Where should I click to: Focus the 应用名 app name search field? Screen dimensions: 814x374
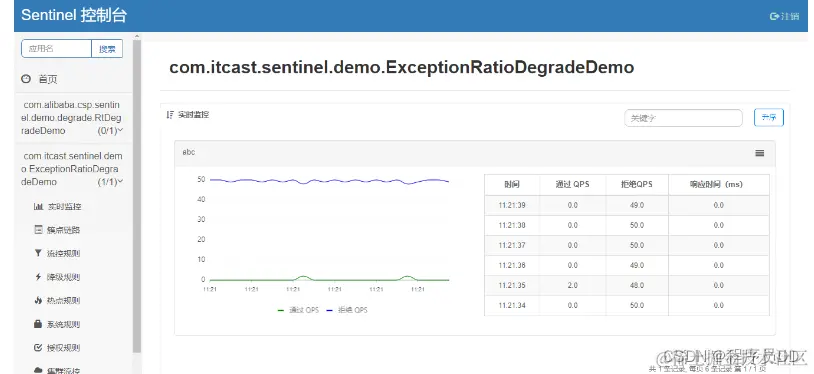[x=57, y=49]
